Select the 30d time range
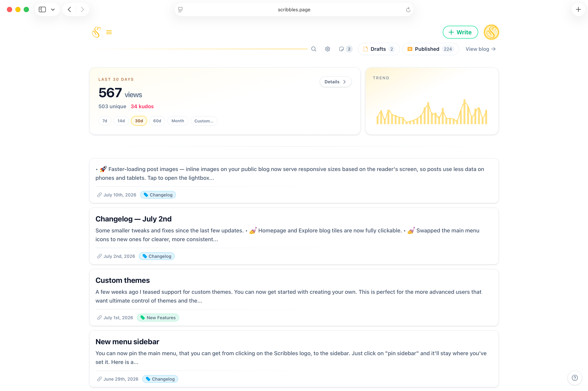 click(x=139, y=121)
